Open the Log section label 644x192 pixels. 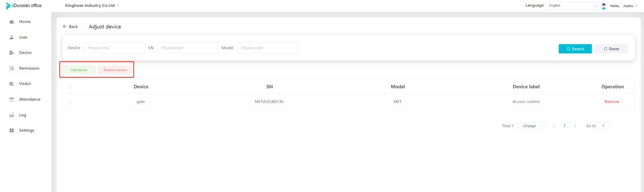(23, 115)
